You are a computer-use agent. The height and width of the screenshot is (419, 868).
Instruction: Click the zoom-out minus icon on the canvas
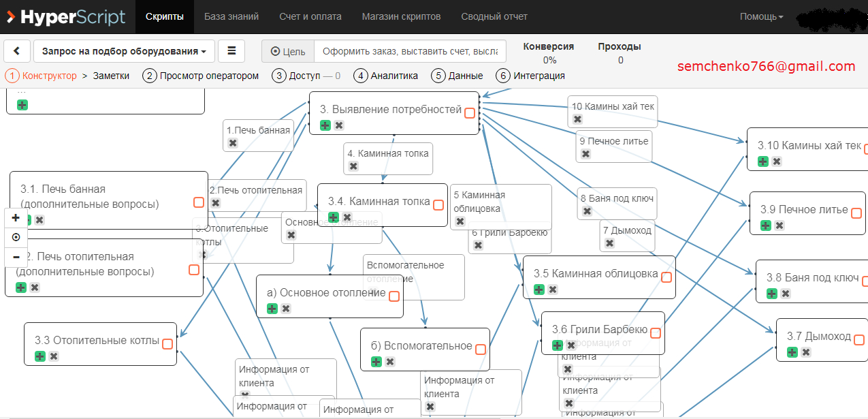click(15, 257)
